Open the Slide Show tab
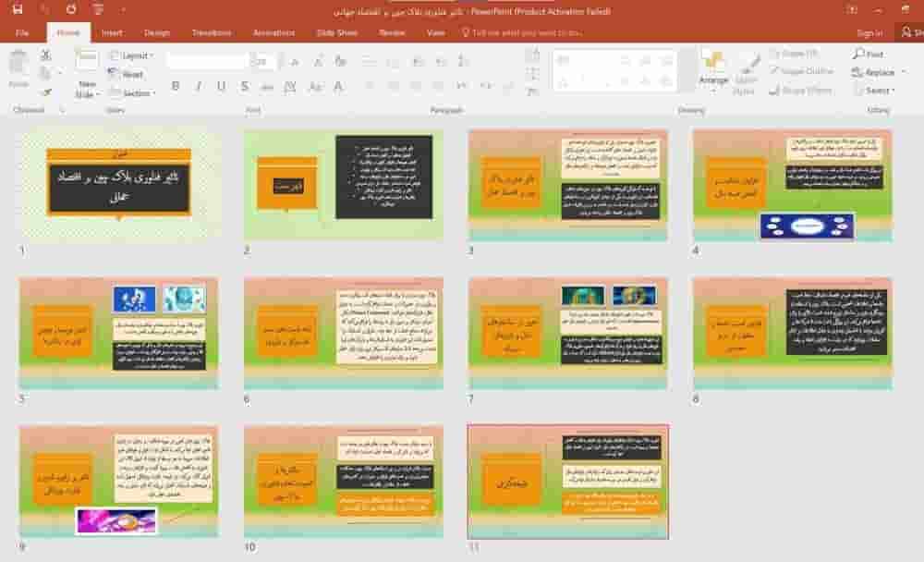Screen dimensions: 924x562 [337, 32]
